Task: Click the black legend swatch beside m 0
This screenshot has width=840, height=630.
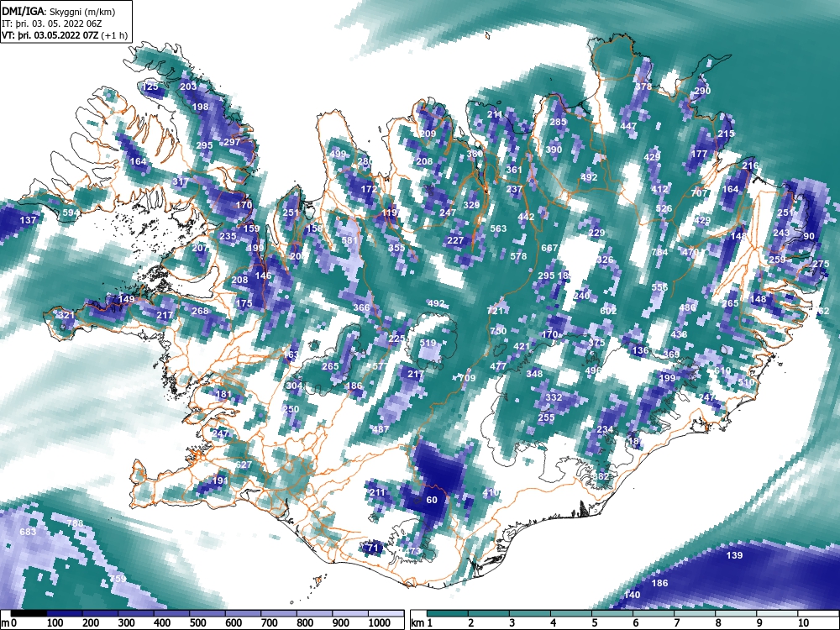Action: coord(29,613)
